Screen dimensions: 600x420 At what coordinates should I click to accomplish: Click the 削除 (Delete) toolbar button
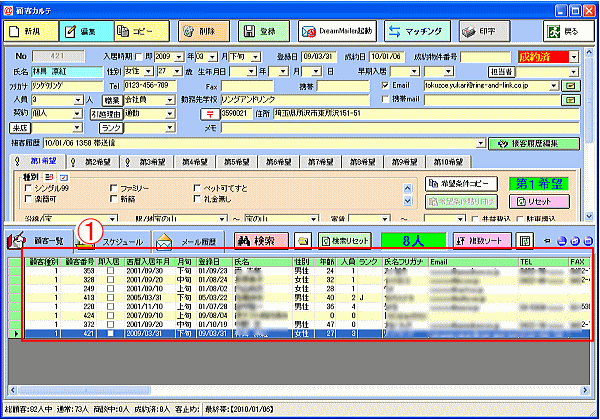pos(204,31)
